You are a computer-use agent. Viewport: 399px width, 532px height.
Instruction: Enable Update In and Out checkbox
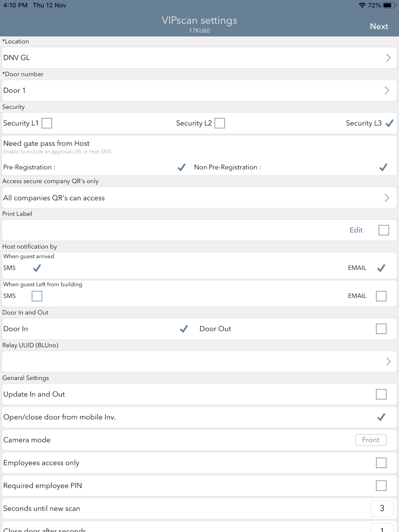pyautogui.click(x=381, y=394)
